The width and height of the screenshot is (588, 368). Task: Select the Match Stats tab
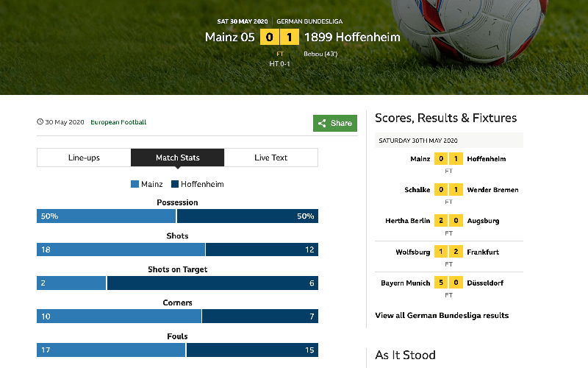177,158
